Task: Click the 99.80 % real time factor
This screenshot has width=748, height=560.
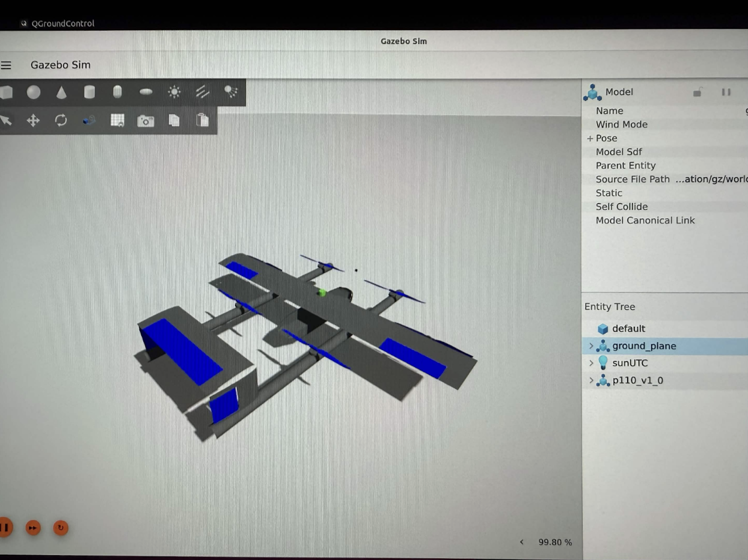Action: click(555, 542)
